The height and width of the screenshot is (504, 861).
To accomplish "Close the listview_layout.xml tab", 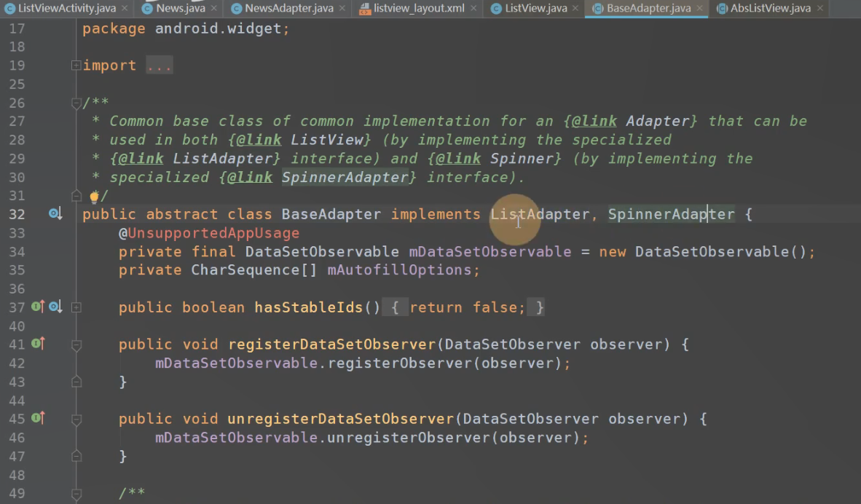I will [473, 8].
